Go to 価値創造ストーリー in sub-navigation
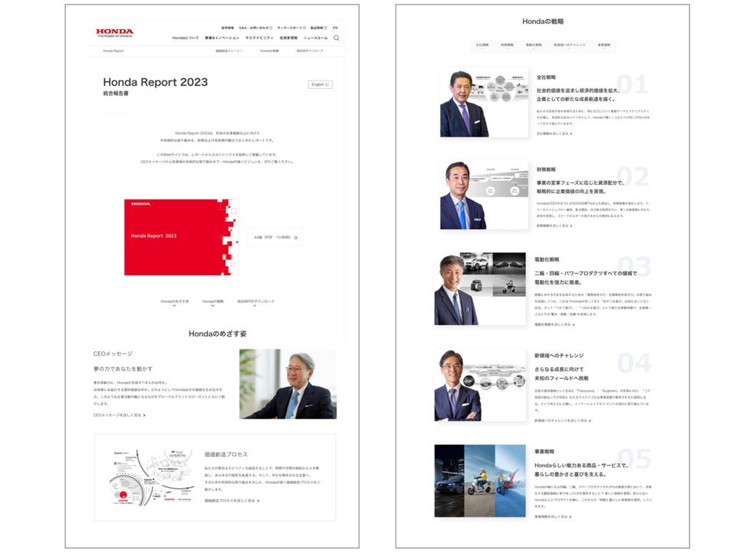 tap(229, 51)
